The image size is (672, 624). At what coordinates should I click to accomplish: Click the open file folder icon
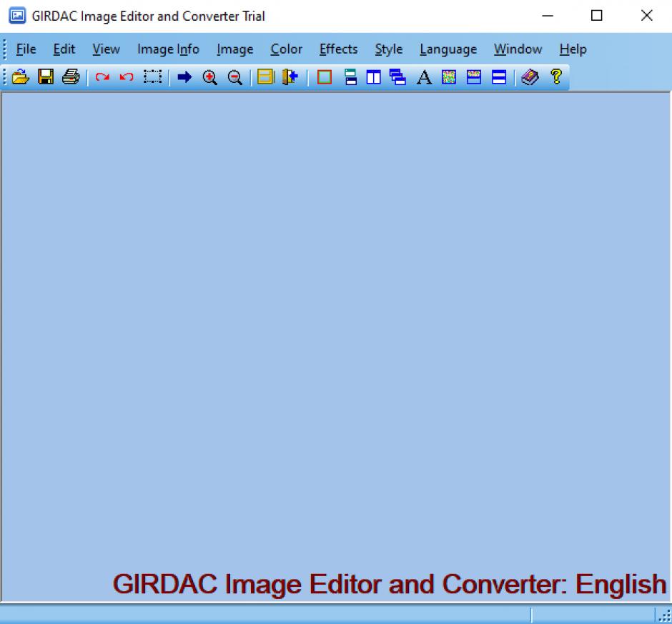click(x=20, y=77)
